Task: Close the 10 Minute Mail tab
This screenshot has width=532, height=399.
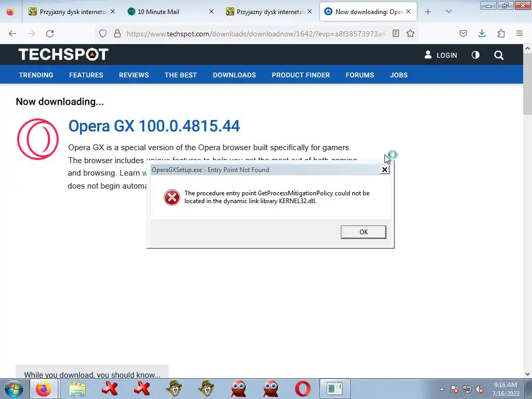Action: coord(211,11)
